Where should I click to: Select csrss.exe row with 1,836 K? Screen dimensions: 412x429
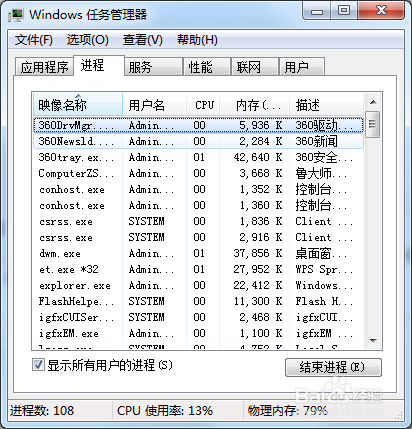198,221
